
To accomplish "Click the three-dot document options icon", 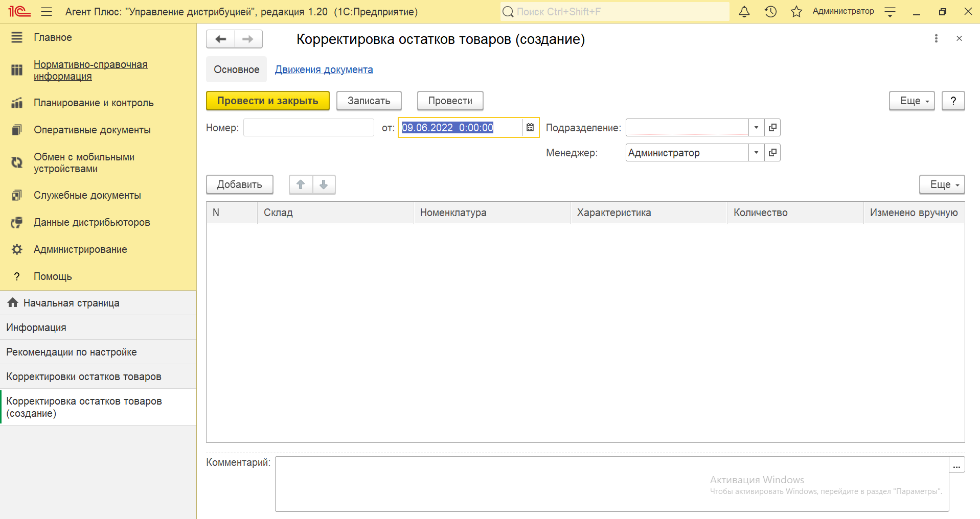I will pyautogui.click(x=936, y=39).
